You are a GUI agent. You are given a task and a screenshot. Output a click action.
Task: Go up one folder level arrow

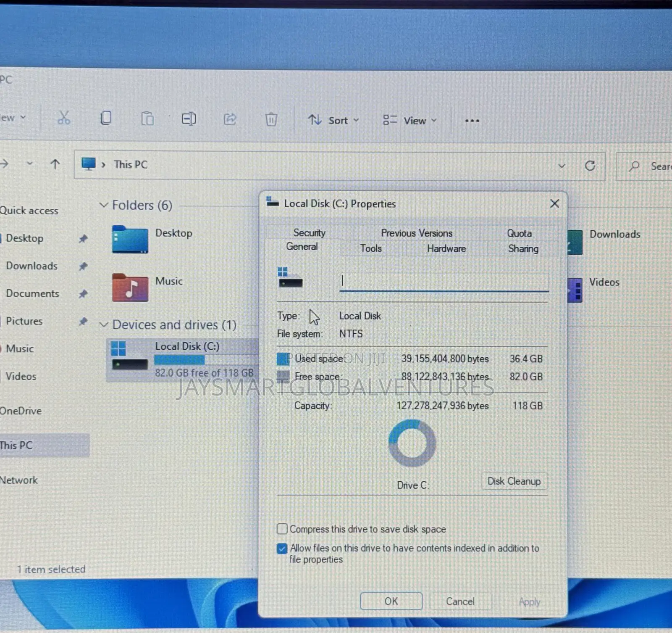(55, 164)
